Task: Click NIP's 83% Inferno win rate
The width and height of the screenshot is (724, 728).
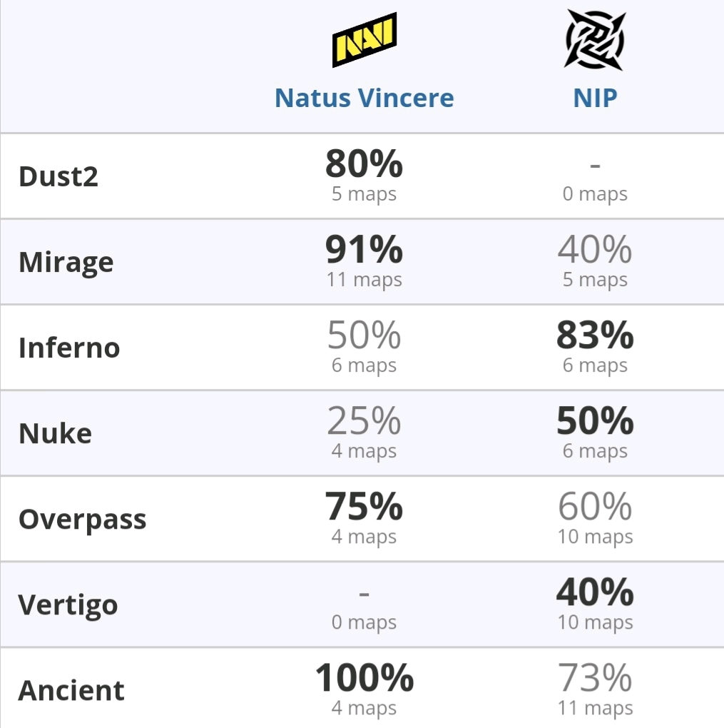Action: click(595, 335)
